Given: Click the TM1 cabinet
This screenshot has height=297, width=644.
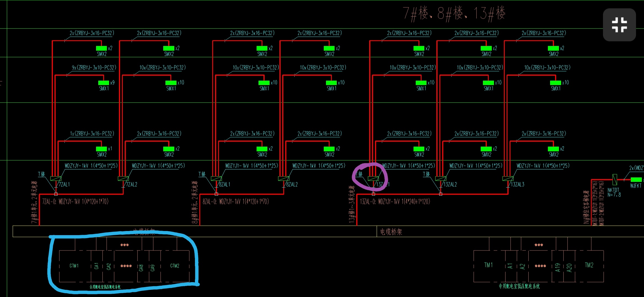Looking at the screenshot, I should click(490, 266).
